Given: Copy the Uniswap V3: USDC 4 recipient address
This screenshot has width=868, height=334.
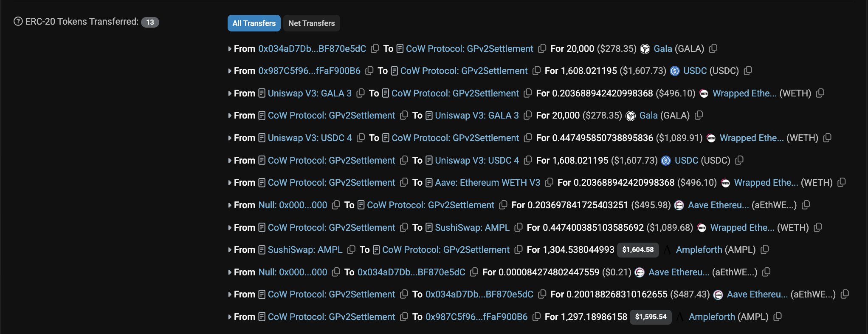Looking at the screenshot, I should [x=527, y=160].
